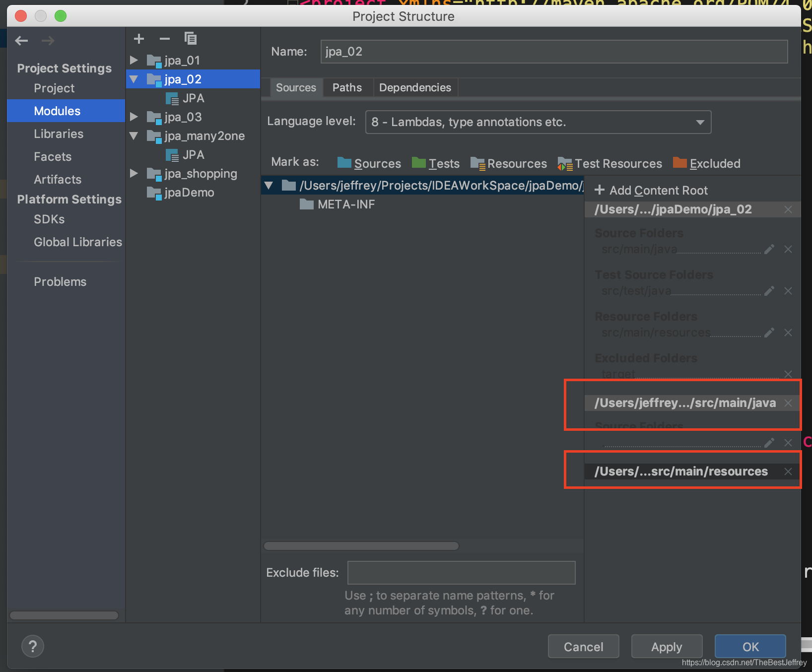Screen dimensions: 812x672
Task: Select the jpaDemo module
Action: 181,193
